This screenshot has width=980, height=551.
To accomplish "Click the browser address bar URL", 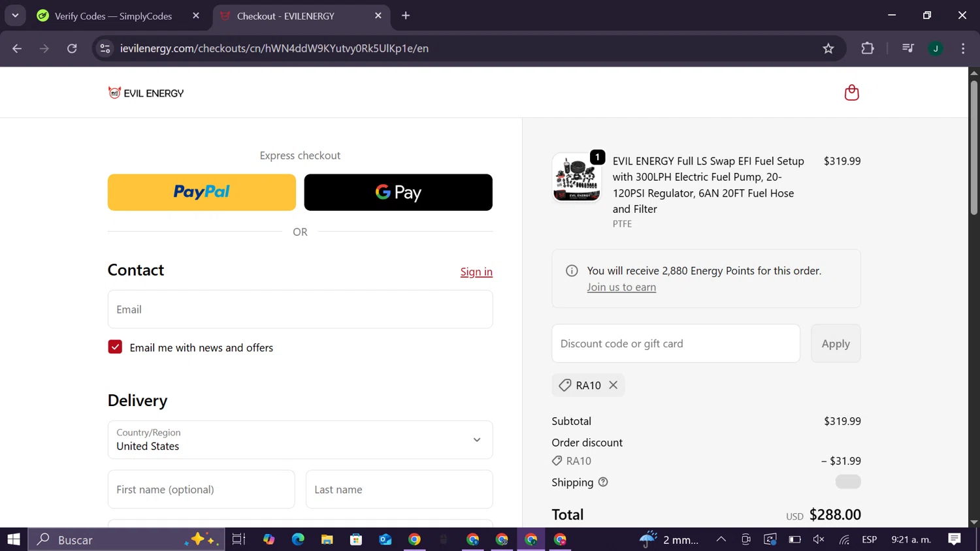I will pyautogui.click(x=274, y=48).
